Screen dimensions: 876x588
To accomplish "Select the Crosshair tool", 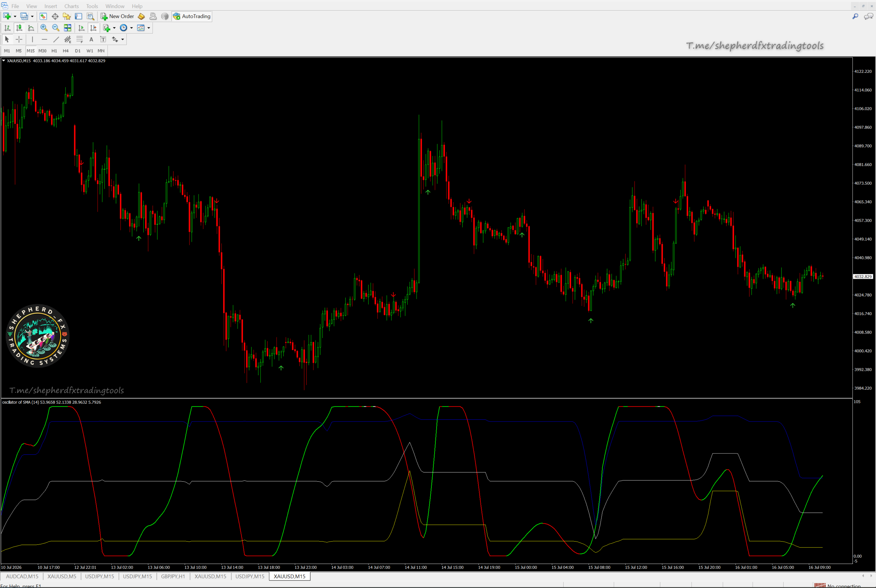I will click(x=19, y=39).
